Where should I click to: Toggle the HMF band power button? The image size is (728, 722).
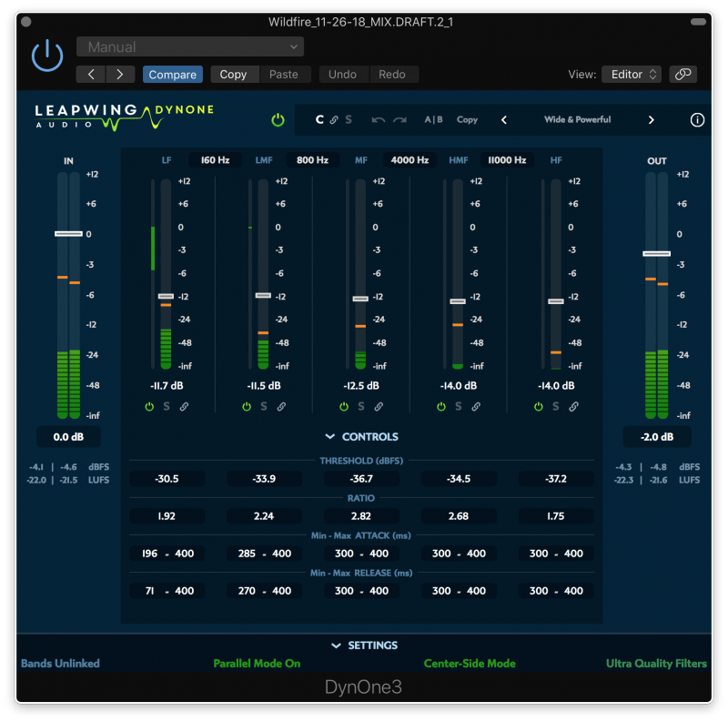(441, 407)
